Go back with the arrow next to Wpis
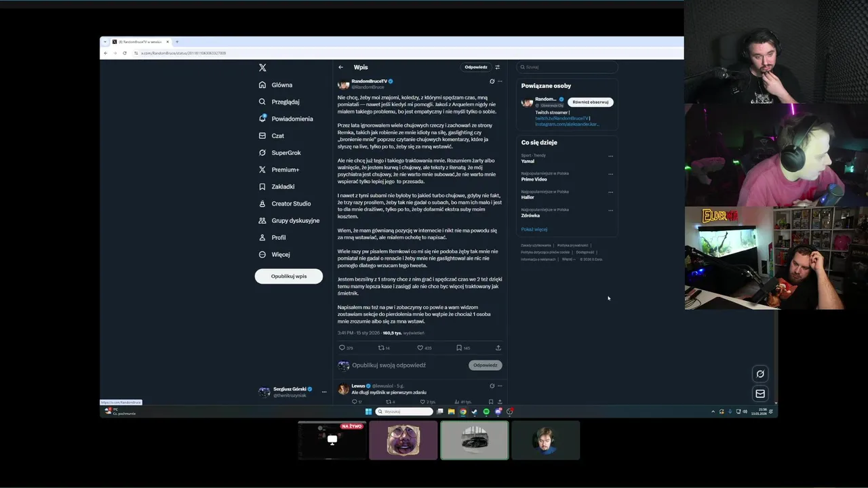The height and width of the screenshot is (488, 868). 341,67
